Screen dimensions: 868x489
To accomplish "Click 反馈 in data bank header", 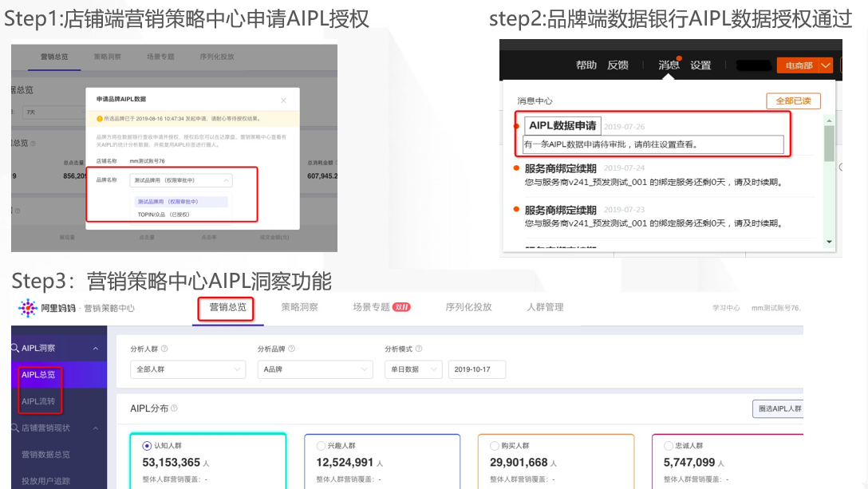I will click(x=617, y=65).
